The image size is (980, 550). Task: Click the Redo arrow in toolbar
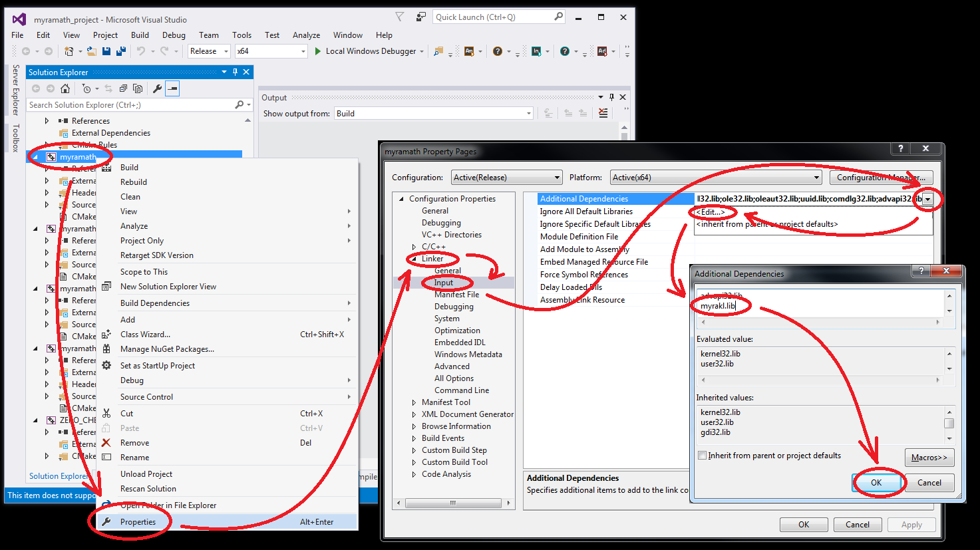coord(164,51)
